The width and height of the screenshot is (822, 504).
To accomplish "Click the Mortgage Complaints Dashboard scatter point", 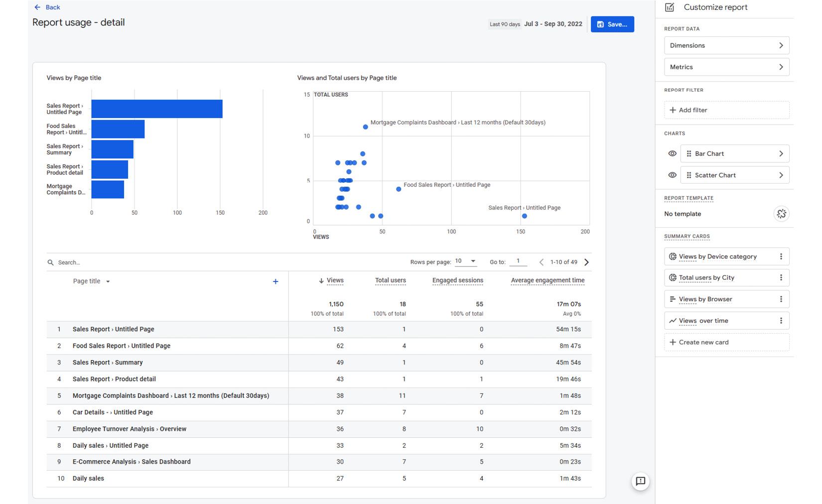I will pos(365,127).
